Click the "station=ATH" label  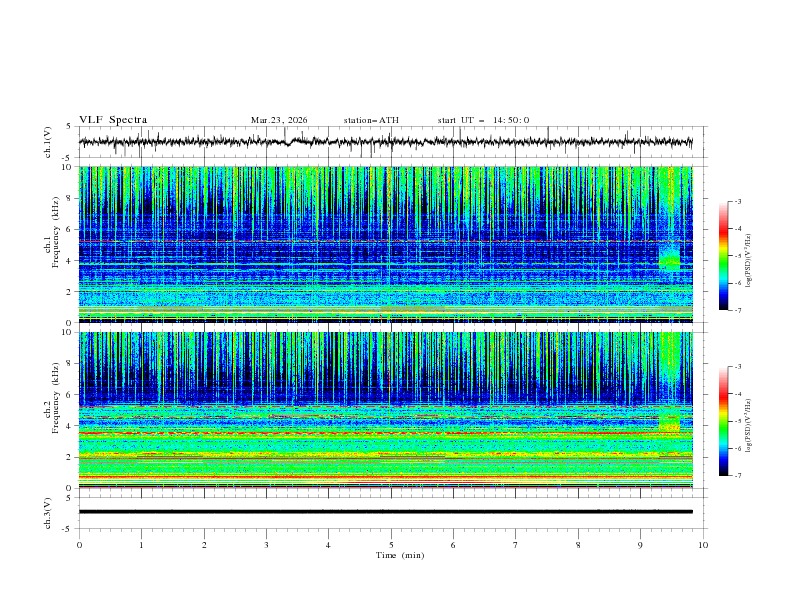(x=371, y=120)
